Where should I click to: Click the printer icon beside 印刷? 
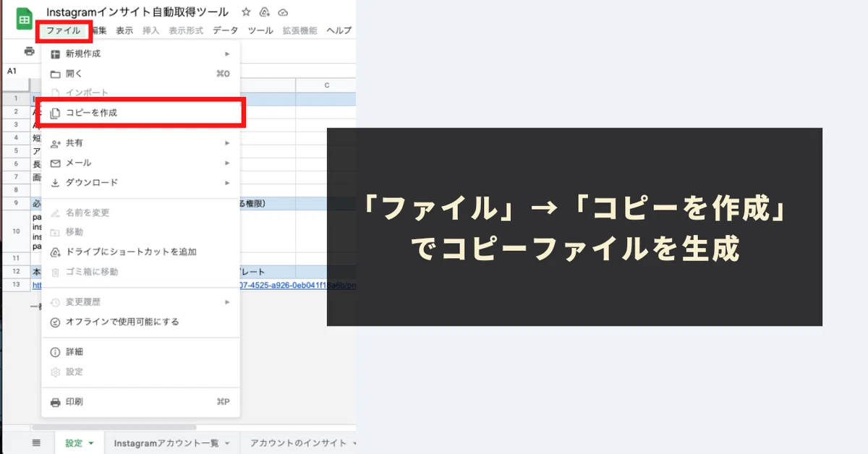55,402
